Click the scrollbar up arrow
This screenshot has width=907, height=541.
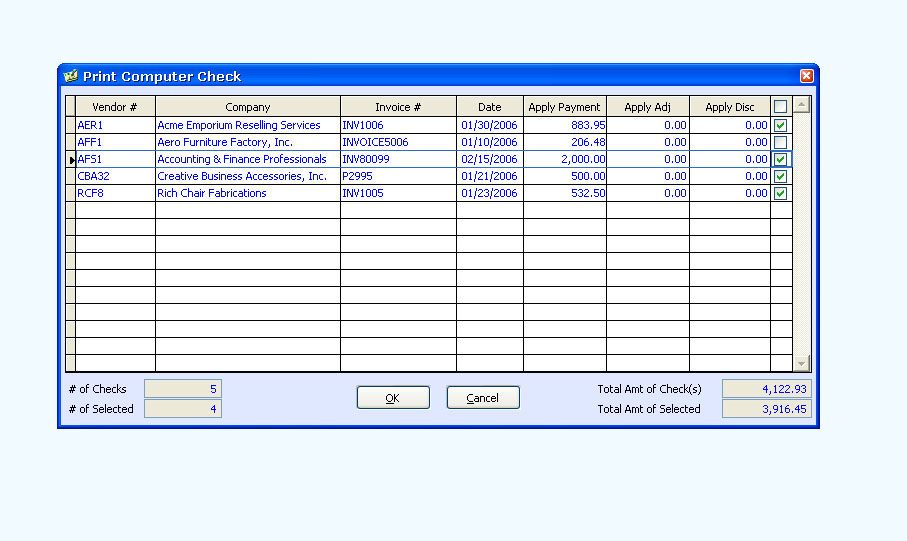pyautogui.click(x=801, y=105)
